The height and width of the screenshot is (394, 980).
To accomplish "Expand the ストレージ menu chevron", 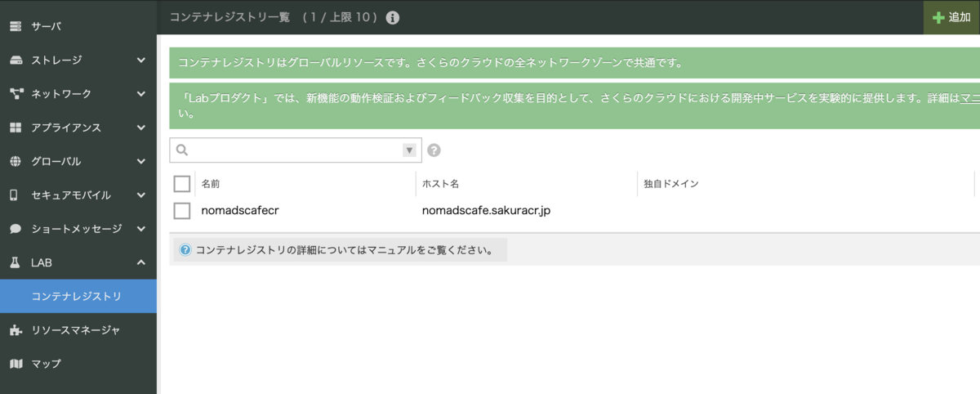I will pyautogui.click(x=141, y=60).
